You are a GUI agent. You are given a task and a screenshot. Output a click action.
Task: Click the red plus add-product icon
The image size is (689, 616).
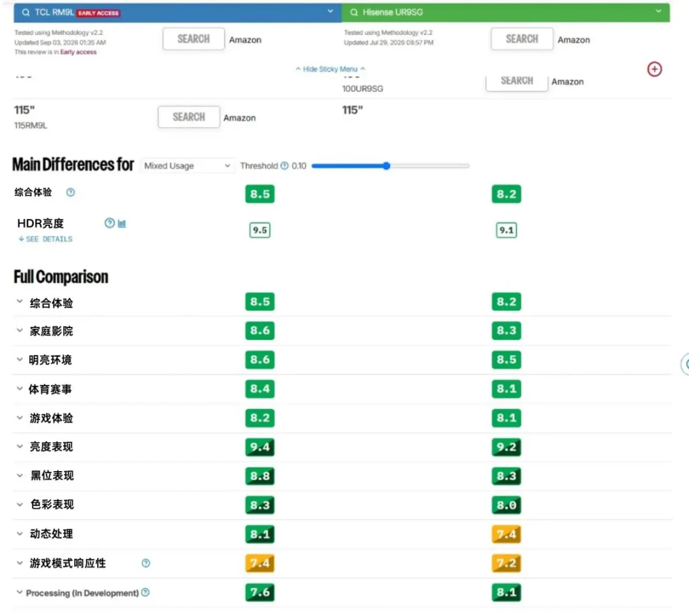click(655, 69)
